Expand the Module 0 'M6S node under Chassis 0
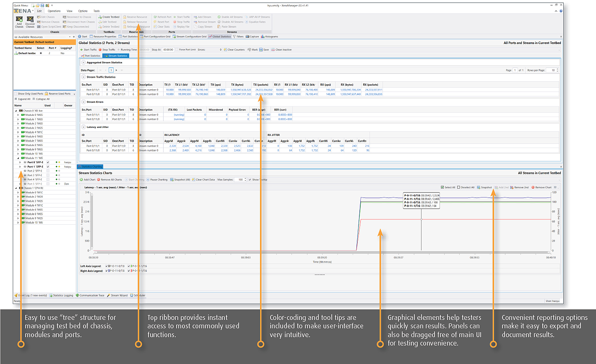Image resolution: width=596 pixels, height=364 pixels. tap(18, 114)
